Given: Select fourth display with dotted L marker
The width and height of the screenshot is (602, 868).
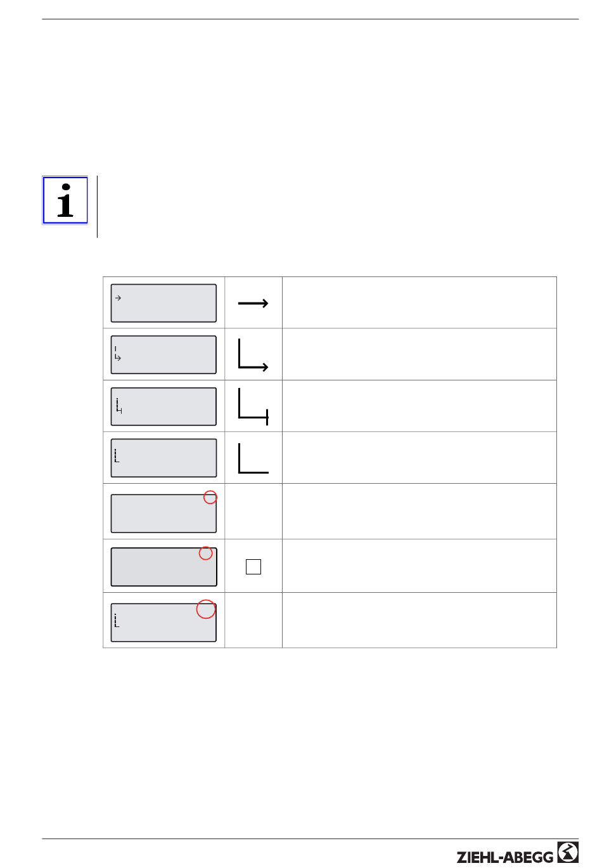Looking at the screenshot, I should (163, 458).
